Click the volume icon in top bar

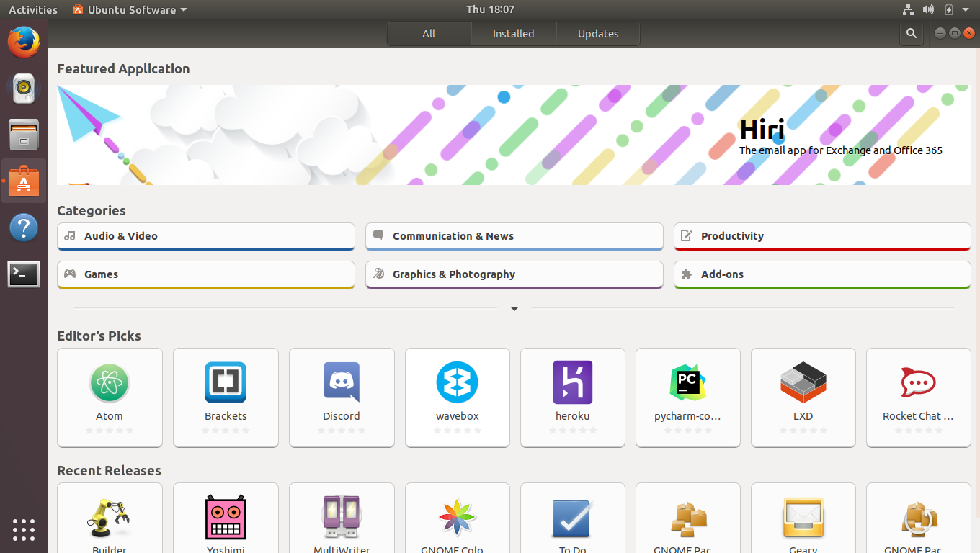coord(928,9)
